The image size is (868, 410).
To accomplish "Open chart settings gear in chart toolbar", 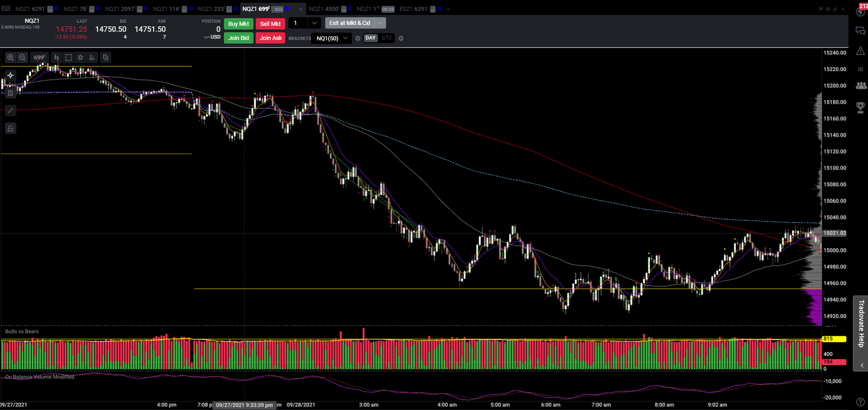I will [x=80, y=57].
